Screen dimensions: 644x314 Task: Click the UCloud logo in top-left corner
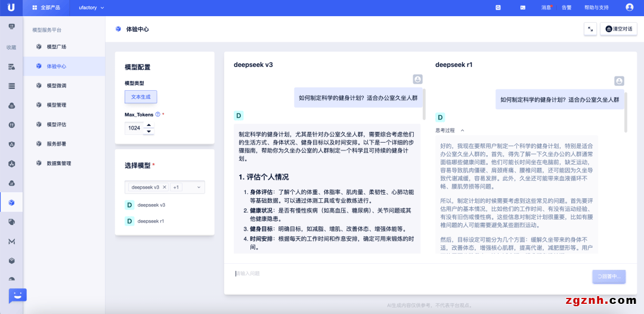click(x=11, y=8)
